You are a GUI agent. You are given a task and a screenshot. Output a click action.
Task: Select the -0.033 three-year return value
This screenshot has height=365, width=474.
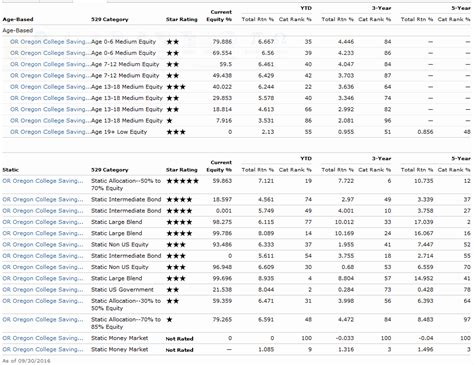[x=344, y=338]
